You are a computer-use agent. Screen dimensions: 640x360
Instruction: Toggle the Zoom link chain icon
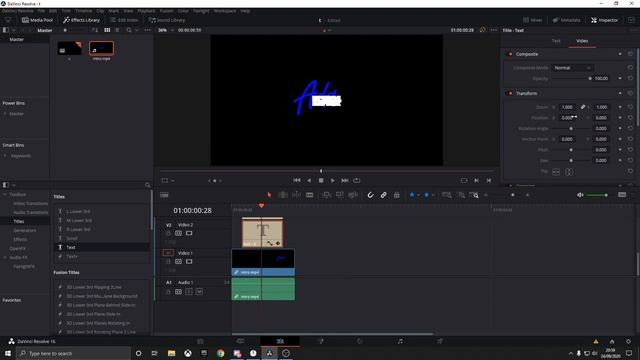(583, 107)
